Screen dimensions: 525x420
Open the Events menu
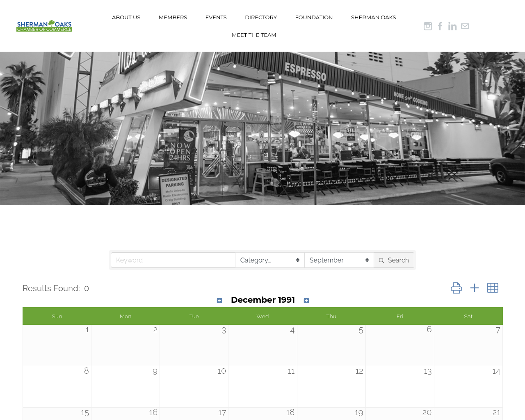point(216,17)
